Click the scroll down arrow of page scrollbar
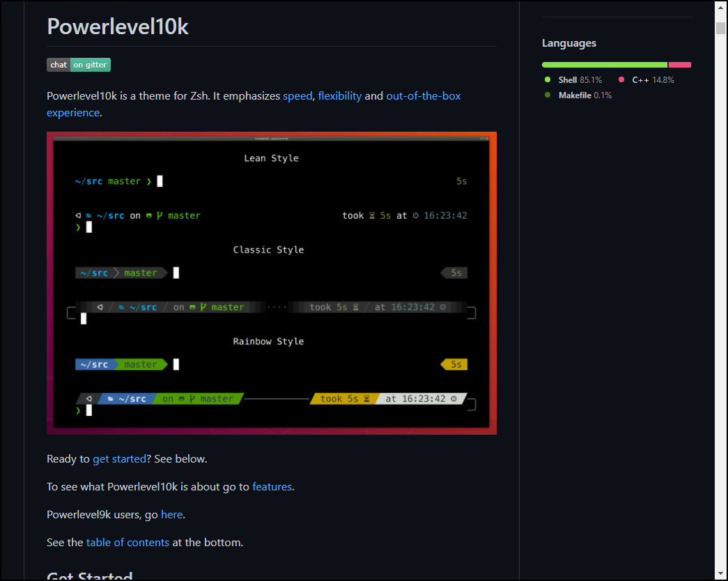Screen dimensions: 728x581 [720, 574]
